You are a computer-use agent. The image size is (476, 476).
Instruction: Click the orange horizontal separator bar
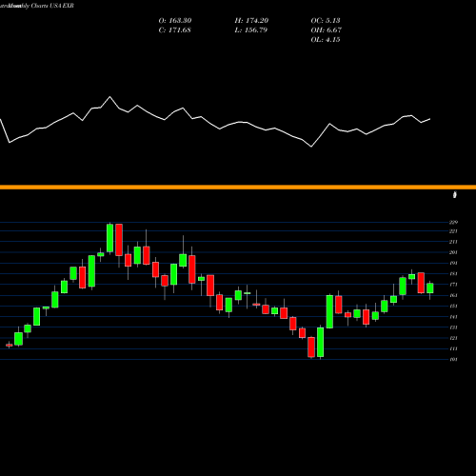point(238,188)
